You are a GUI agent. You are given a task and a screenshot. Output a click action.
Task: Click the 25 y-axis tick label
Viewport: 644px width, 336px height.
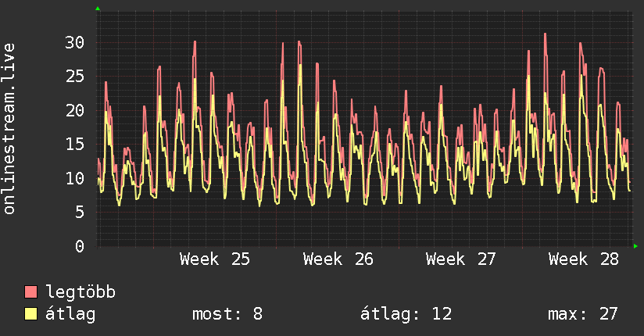pyautogui.click(x=75, y=77)
